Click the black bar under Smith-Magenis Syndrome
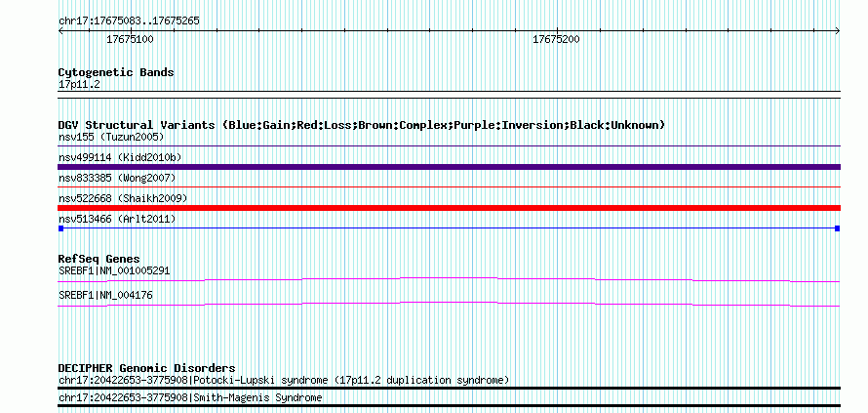Screen dimensions: 868x413 (x=449, y=406)
